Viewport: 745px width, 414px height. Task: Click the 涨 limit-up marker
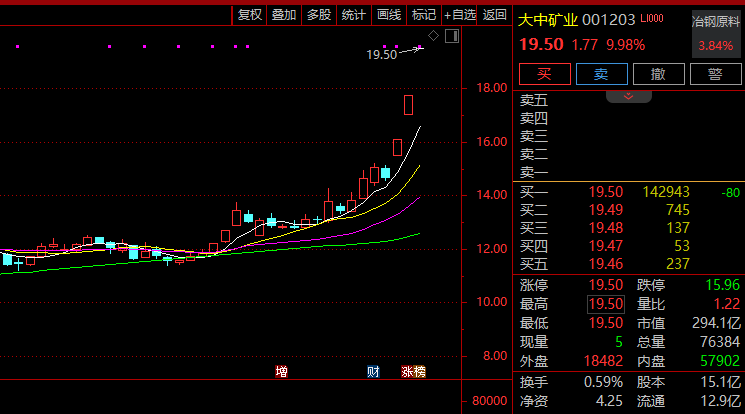click(407, 372)
